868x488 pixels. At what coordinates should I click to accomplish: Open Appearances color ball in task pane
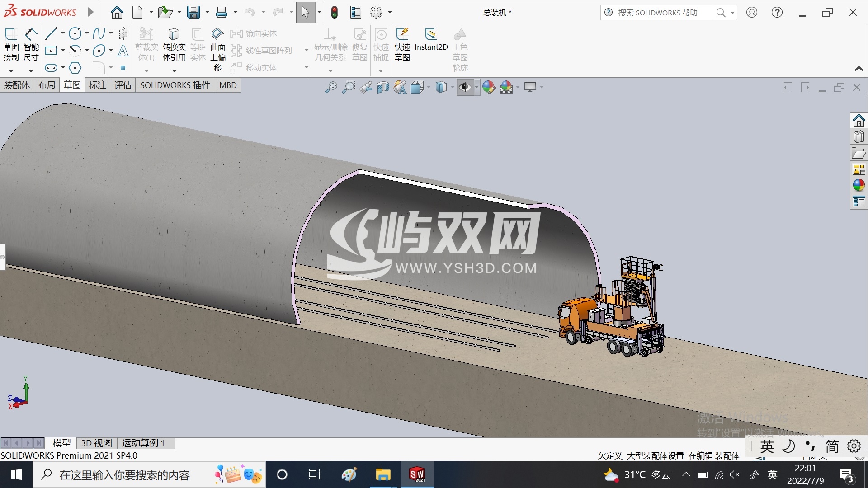click(859, 185)
